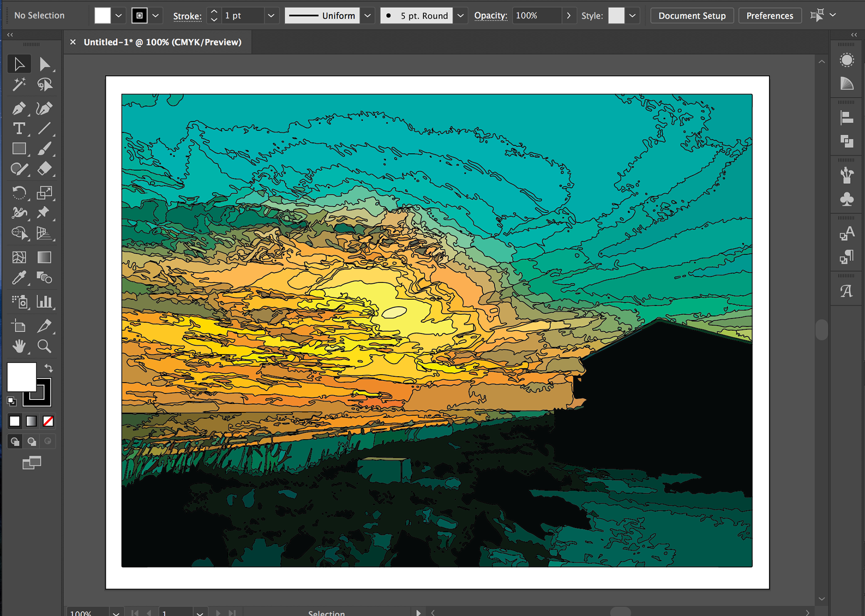Activate the Zoom tool
Screen dimensions: 865x616
point(44,346)
